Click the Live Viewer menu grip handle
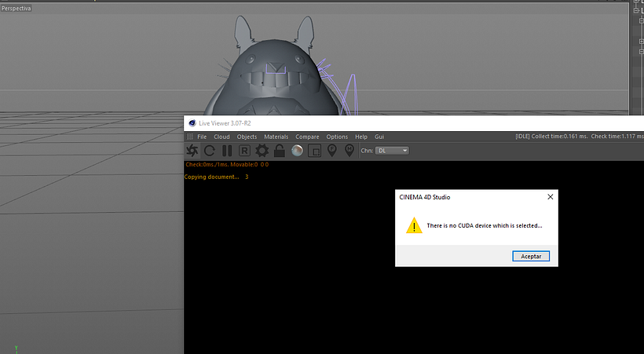Image resolution: width=644 pixels, height=354 pixels. [x=190, y=137]
